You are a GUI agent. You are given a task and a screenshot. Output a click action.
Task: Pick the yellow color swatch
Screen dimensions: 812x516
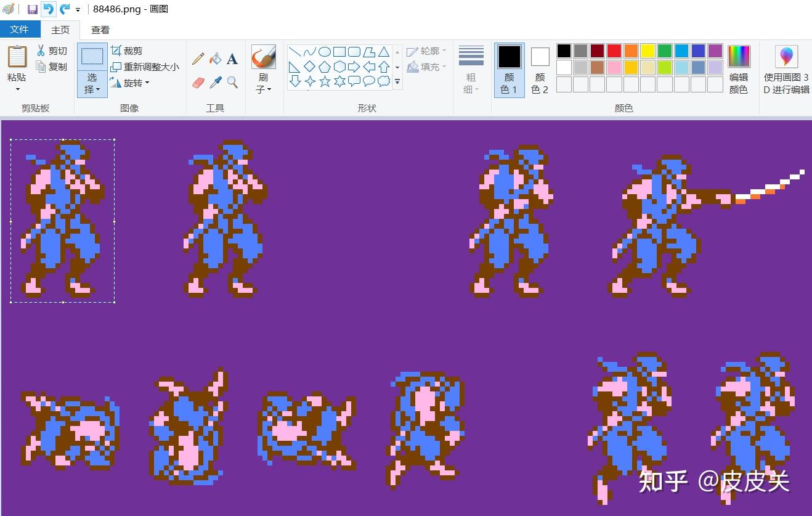[648, 51]
